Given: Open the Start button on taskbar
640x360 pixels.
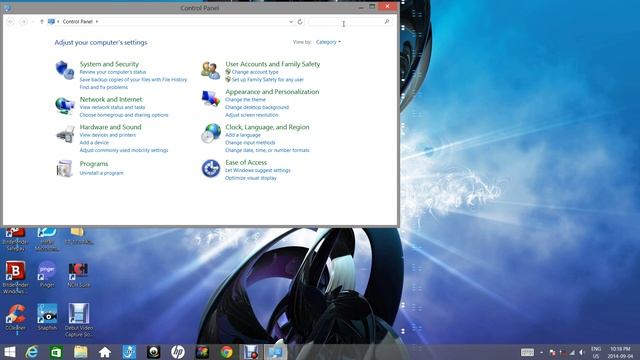Looking at the screenshot, I should point(9,352).
